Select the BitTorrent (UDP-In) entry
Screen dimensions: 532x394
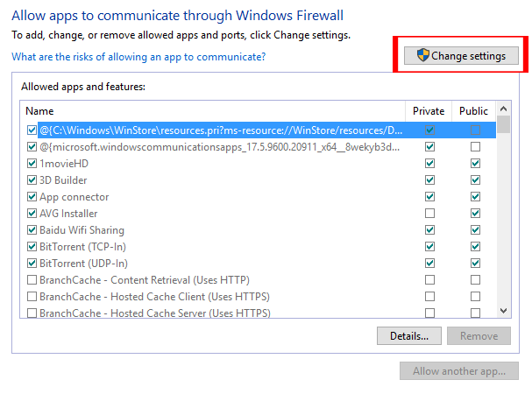84,264
